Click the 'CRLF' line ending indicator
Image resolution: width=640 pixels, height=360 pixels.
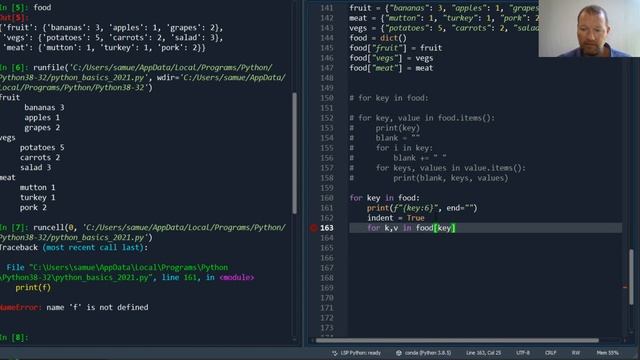tap(551, 353)
